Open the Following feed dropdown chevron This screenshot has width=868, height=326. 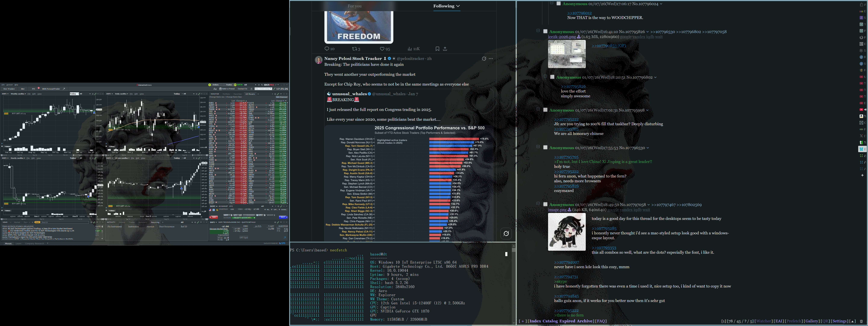(458, 6)
